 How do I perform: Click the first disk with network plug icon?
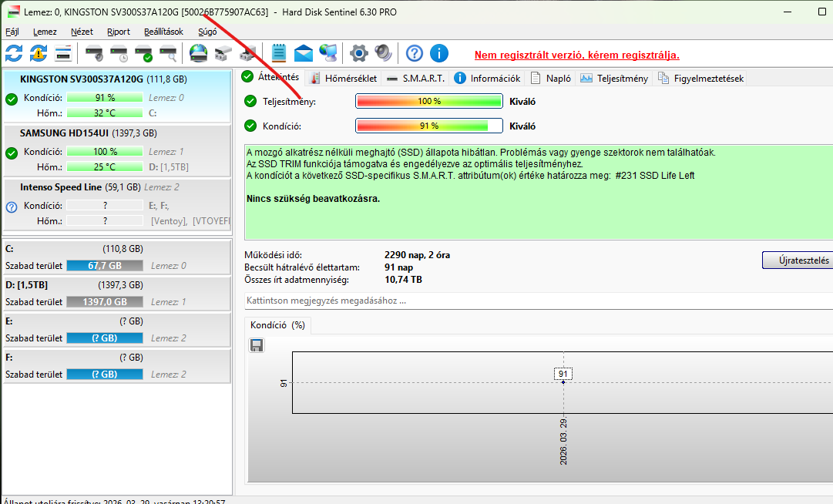[223, 53]
